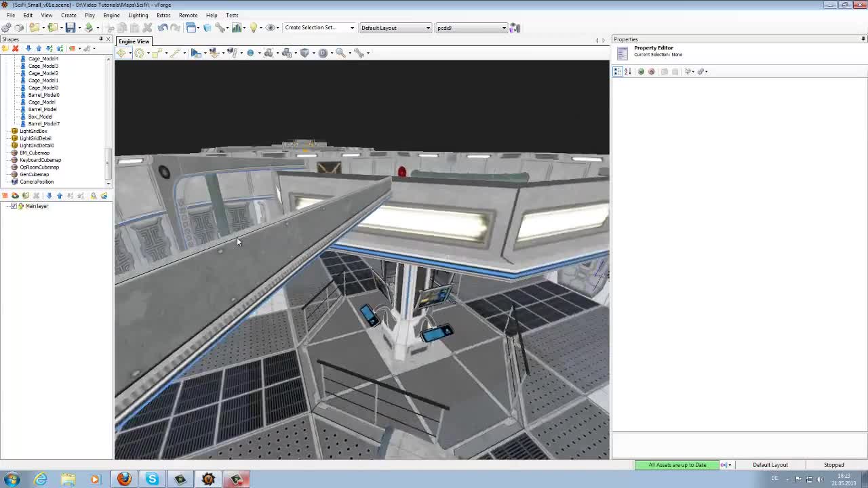Image resolution: width=868 pixels, height=488 pixels.
Task: Switch to the Engine View tab
Action: coord(133,41)
